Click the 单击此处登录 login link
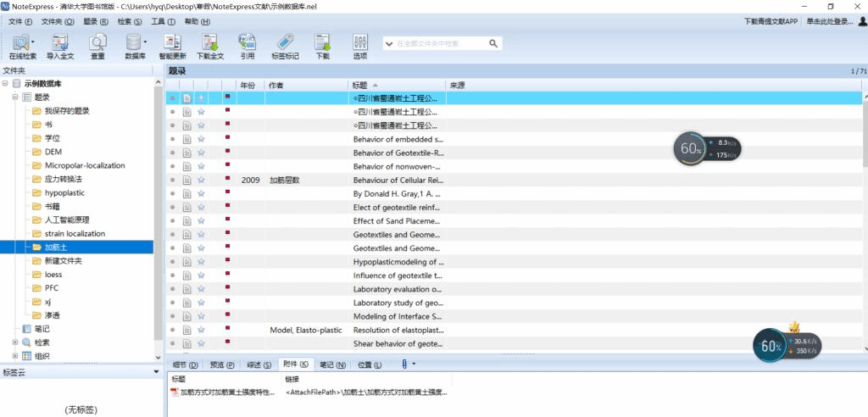The image size is (868, 417). 830,21
